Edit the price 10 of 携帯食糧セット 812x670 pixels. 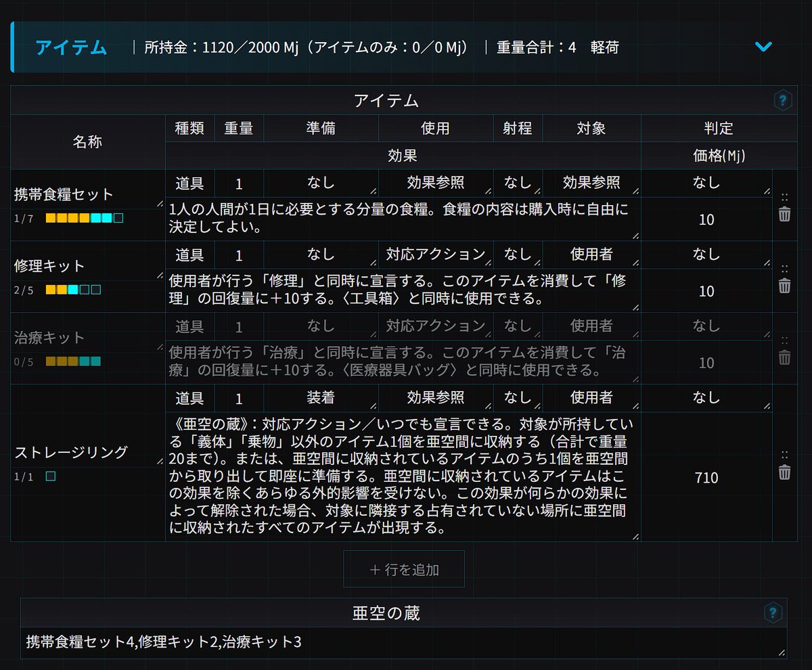click(706, 219)
